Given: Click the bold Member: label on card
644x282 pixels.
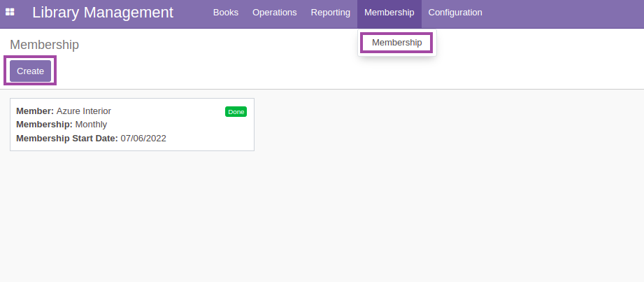Looking at the screenshot, I should (35, 111).
